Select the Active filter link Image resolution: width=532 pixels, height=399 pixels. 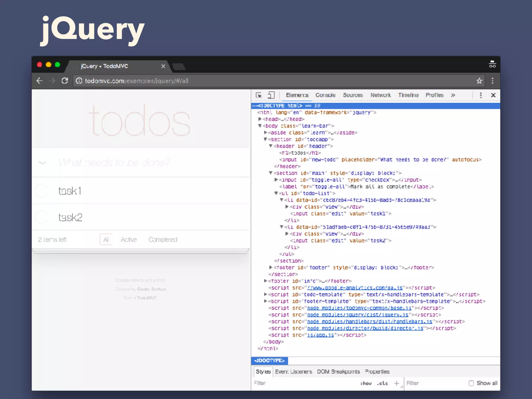click(x=129, y=240)
